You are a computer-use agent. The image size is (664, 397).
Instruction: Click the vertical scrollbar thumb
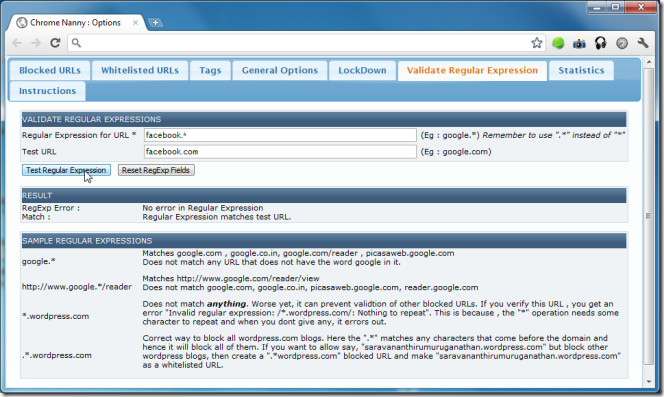pyautogui.click(x=648, y=216)
